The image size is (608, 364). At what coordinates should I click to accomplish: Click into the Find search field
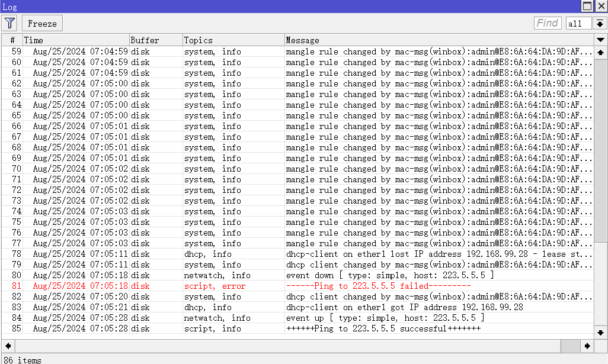(548, 23)
